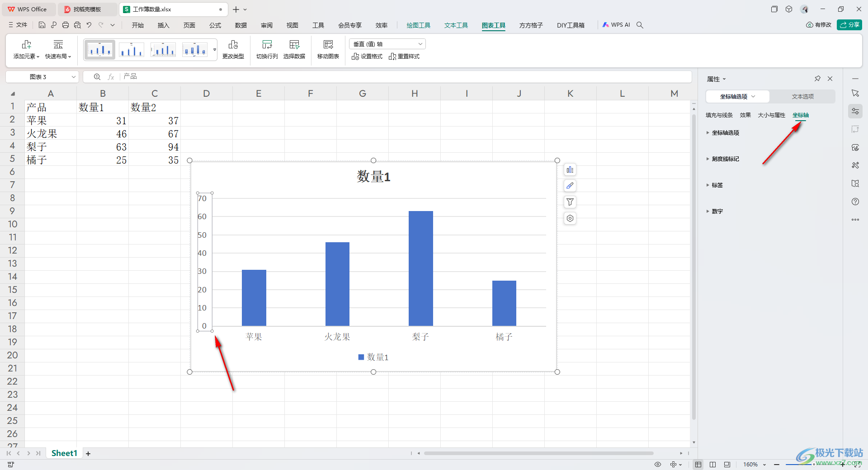Pin the properties panel

(x=817, y=79)
